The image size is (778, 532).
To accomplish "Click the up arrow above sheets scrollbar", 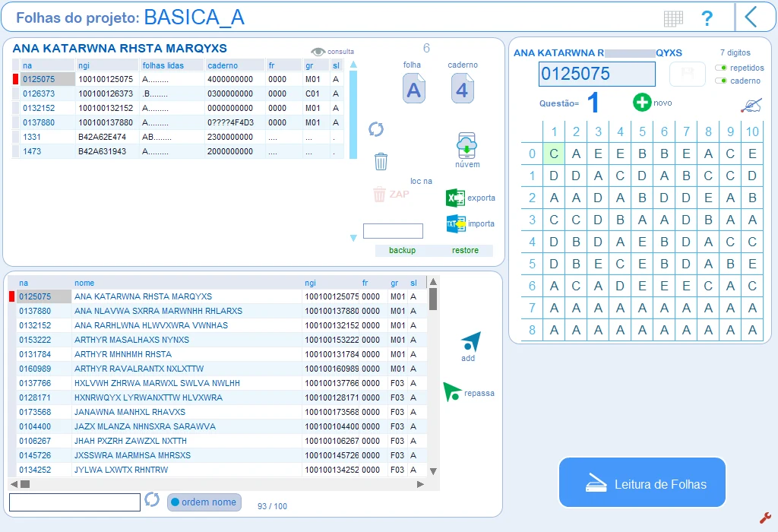I will tap(353, 65).
